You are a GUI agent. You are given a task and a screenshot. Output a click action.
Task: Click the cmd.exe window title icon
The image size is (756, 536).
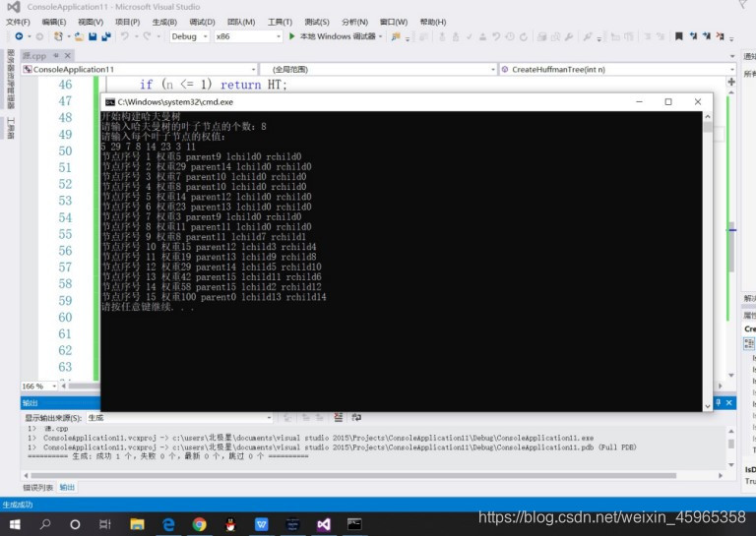click(110, 101)
